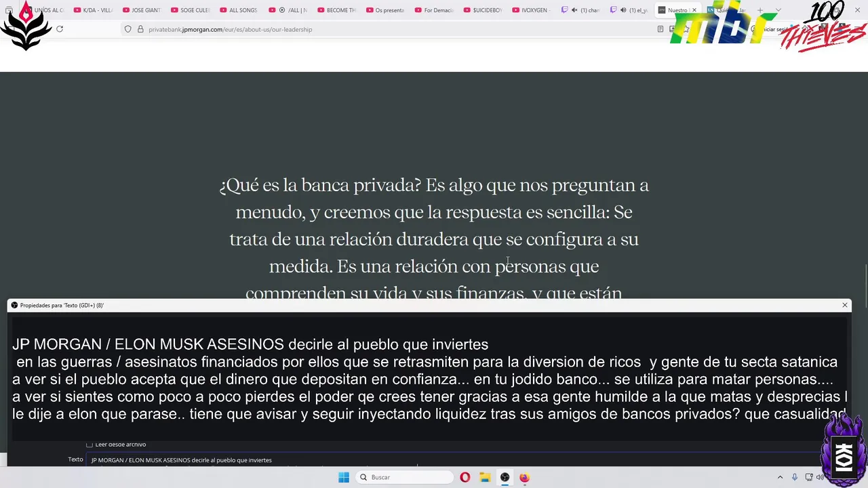Open Opera from the taskbar
The height and width of the screenshot is (488, 868).
point(465,477)
